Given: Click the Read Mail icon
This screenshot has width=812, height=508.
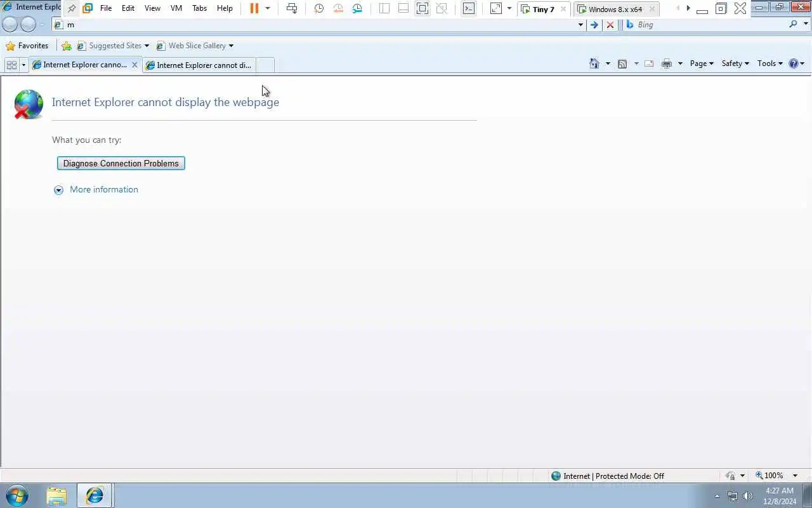Looking at the screenshot, I should coord(649,63).
